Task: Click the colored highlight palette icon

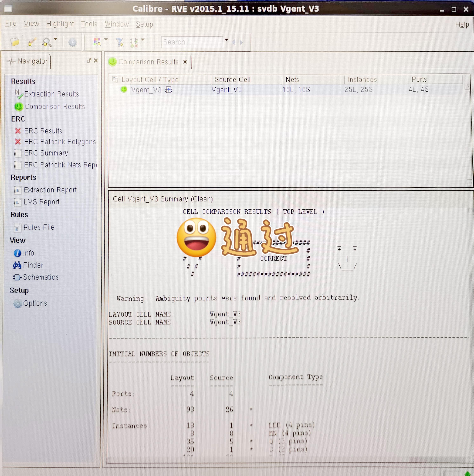Action: coord(97,42)
